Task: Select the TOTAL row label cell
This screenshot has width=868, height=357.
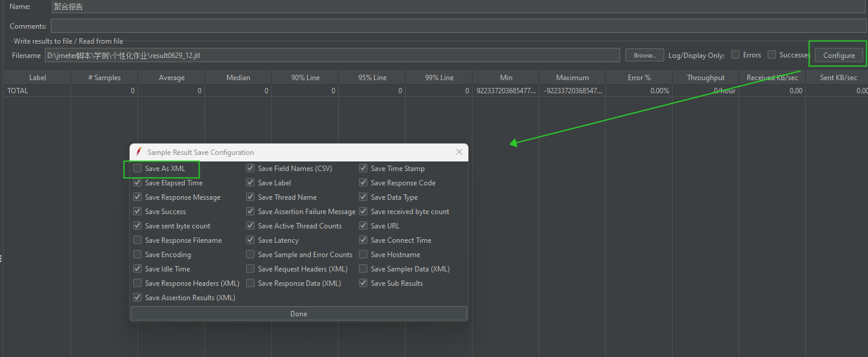Action: 38,91
